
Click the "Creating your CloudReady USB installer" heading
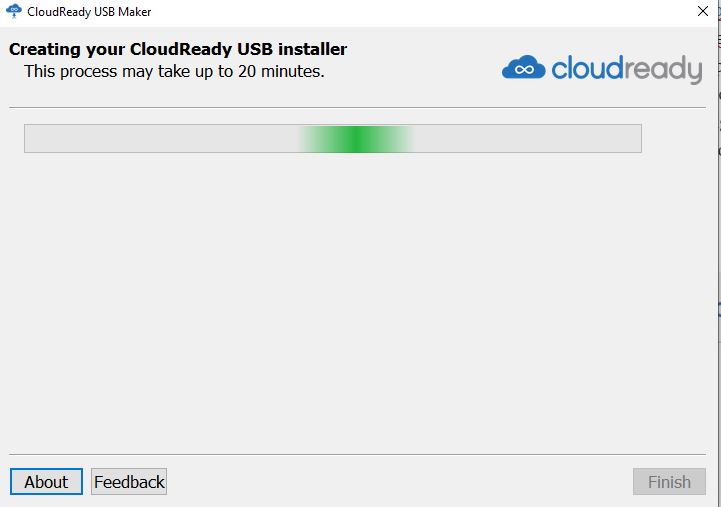[178, 49]
